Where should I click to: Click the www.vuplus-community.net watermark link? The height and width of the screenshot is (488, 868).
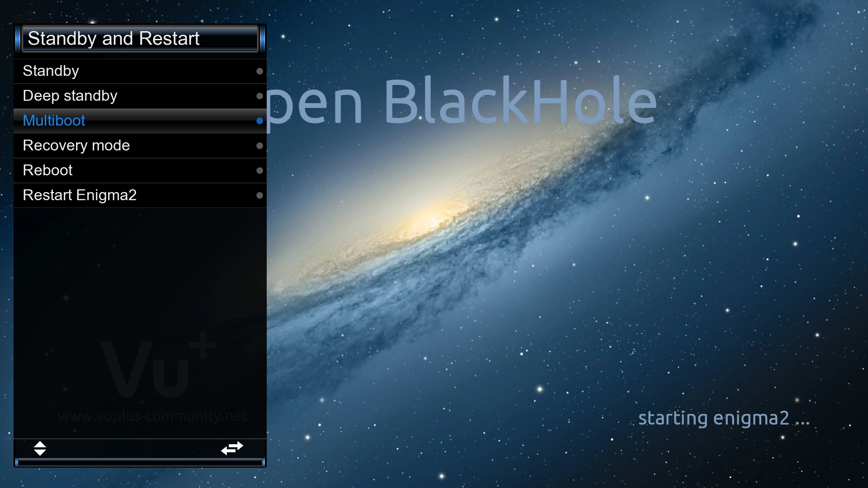click(153, 416)
